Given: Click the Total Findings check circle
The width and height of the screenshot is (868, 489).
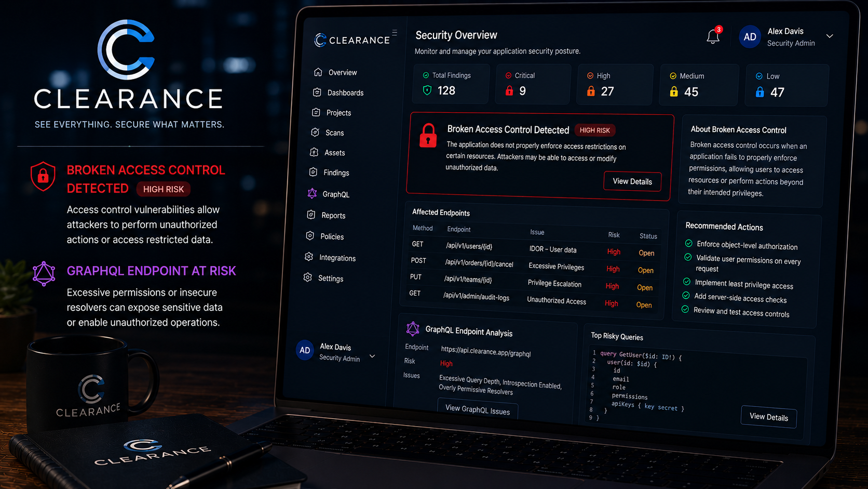Looking at the screenshot, I should pyautogui.click(x=426, y=75).
